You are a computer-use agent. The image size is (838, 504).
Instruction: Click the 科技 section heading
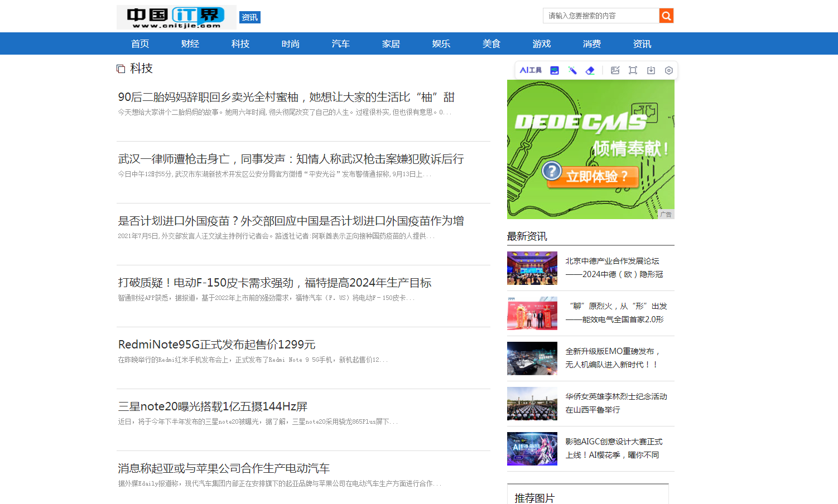point(141,68)
